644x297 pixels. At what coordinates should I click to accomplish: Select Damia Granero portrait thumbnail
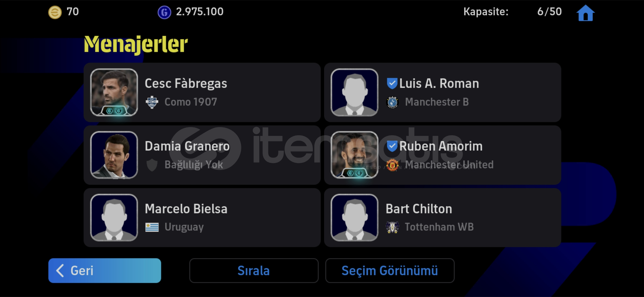(114, 155)
